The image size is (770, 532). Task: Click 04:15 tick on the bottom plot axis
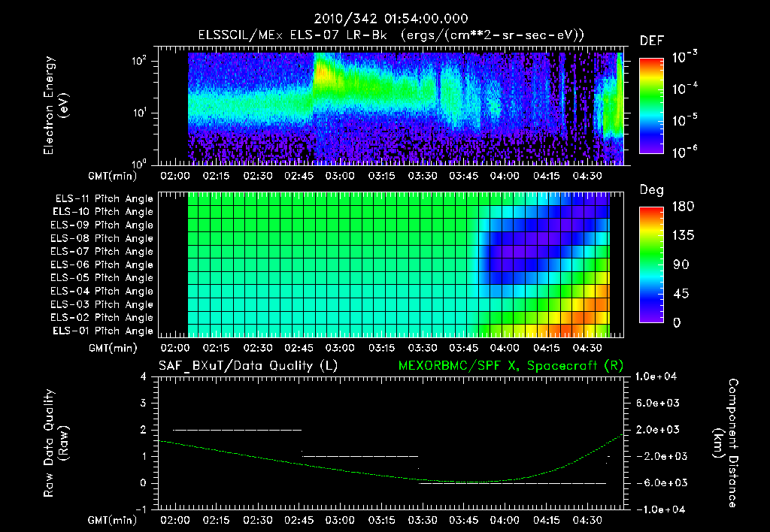546,520
